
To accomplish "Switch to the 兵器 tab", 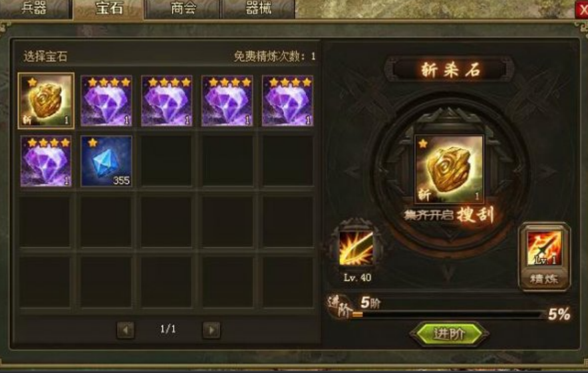I will tap(35, 9).
